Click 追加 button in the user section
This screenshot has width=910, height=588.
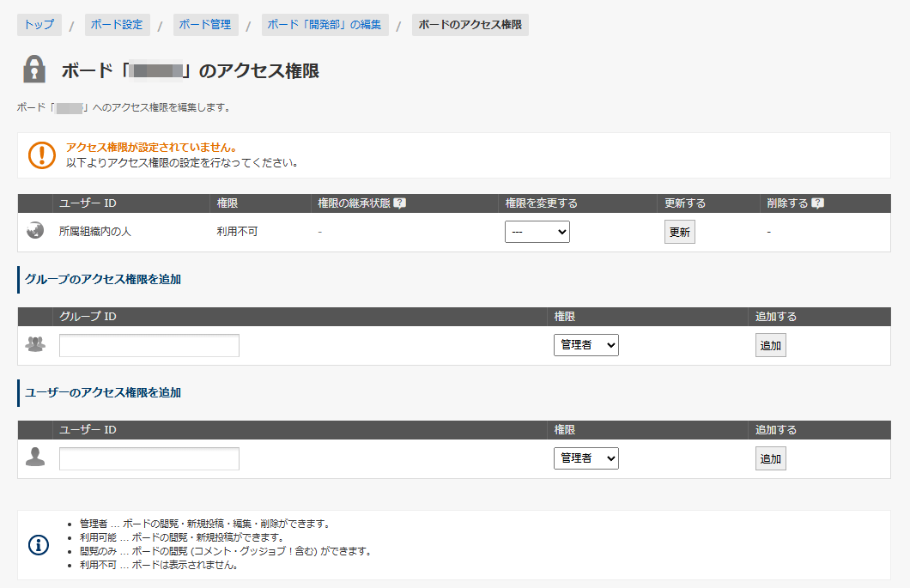pos(771,458)
